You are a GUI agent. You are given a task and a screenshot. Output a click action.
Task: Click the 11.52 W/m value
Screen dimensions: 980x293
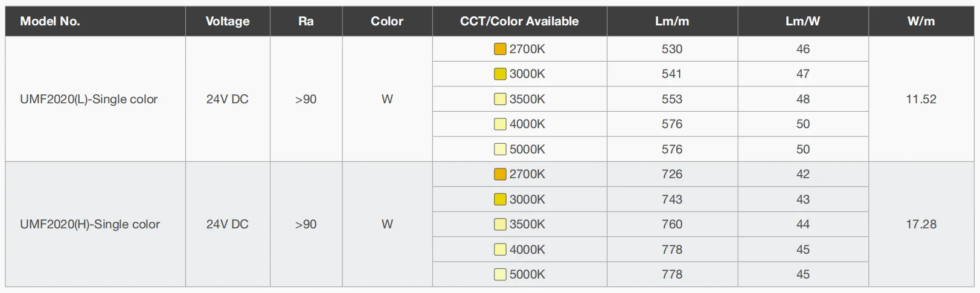pyautogui.click(x=921, y=99)
